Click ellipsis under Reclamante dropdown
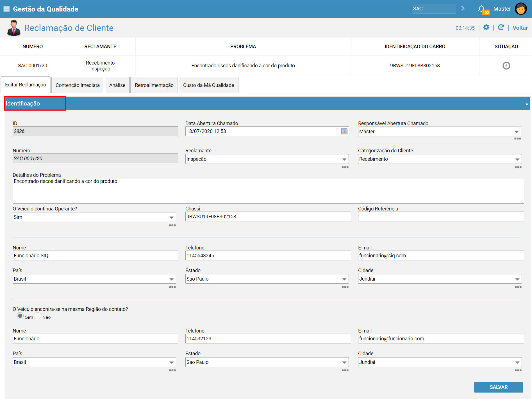532x399 pixels. pos(345,167)
